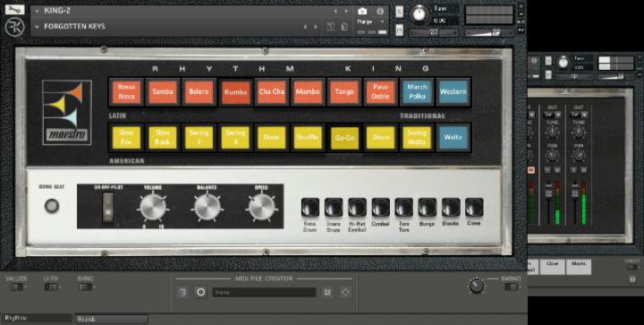Click the drag-target icon in MIDI File Creator
This screenshot has height=325, width=644.
(x=345, y=292)
